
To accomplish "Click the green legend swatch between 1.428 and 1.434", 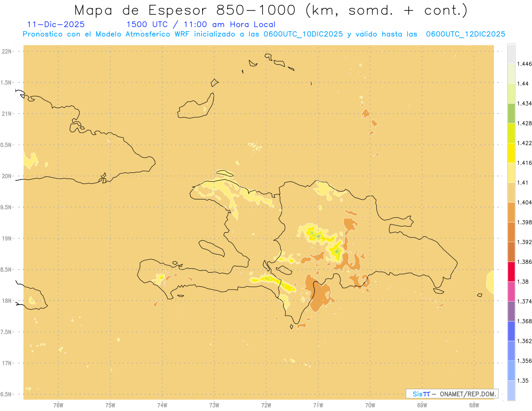I will pos(511,113).
